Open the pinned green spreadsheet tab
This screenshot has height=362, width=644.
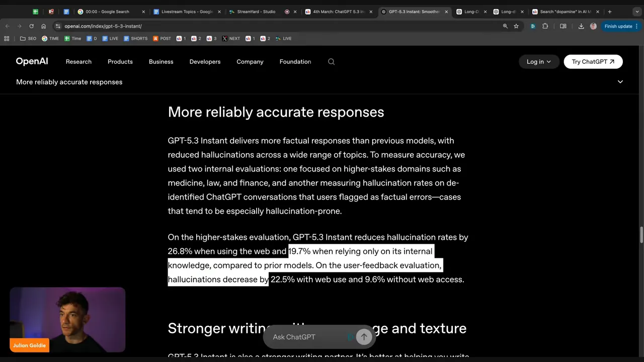point(35,12)
